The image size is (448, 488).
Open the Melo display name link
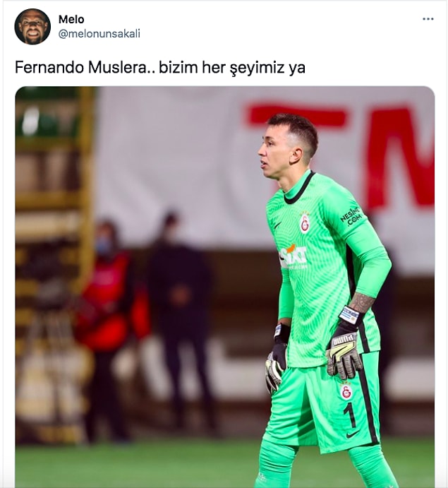[x=71, y=19]
